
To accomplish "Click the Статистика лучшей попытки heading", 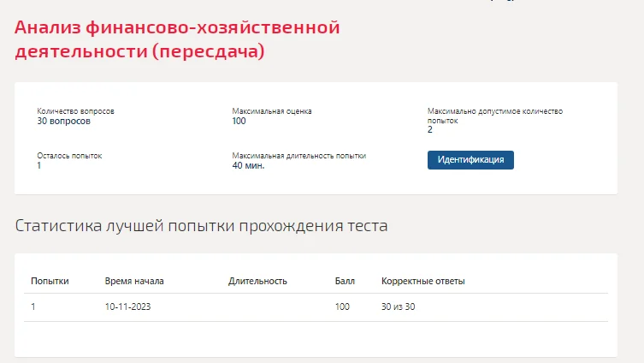I will click(201, 226).
